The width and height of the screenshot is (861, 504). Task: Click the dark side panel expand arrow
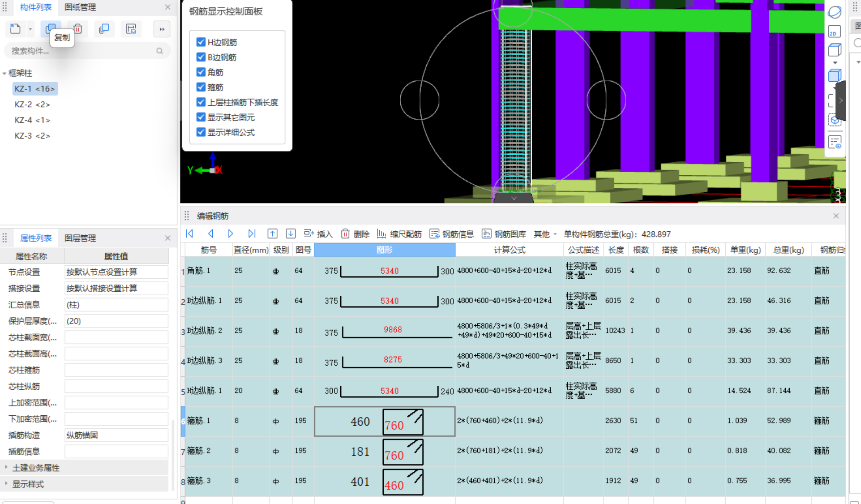click(841, 100)
